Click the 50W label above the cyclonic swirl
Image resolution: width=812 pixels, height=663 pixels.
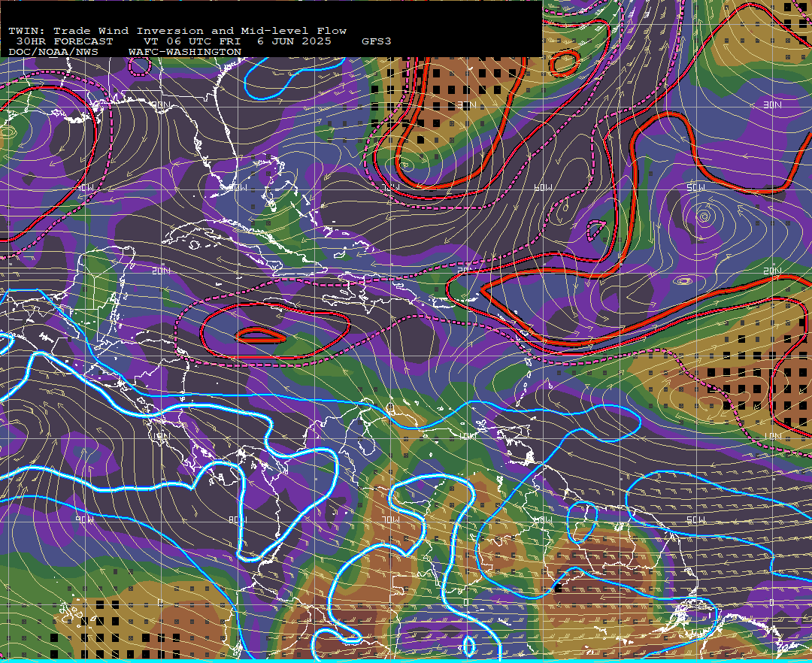coord(695,187)
